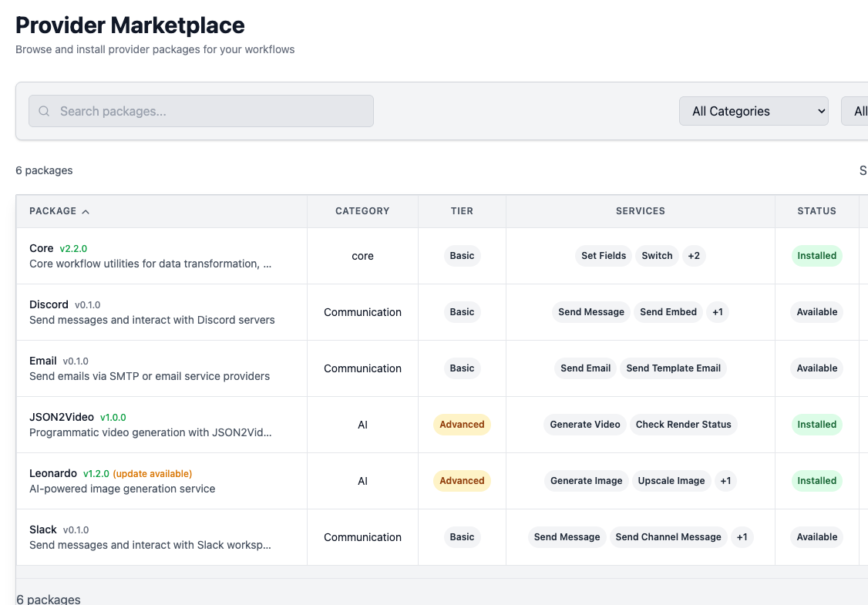Click the Available badge on Slack
This screenshot has height=605, width=868.
(x=816, y=537)
